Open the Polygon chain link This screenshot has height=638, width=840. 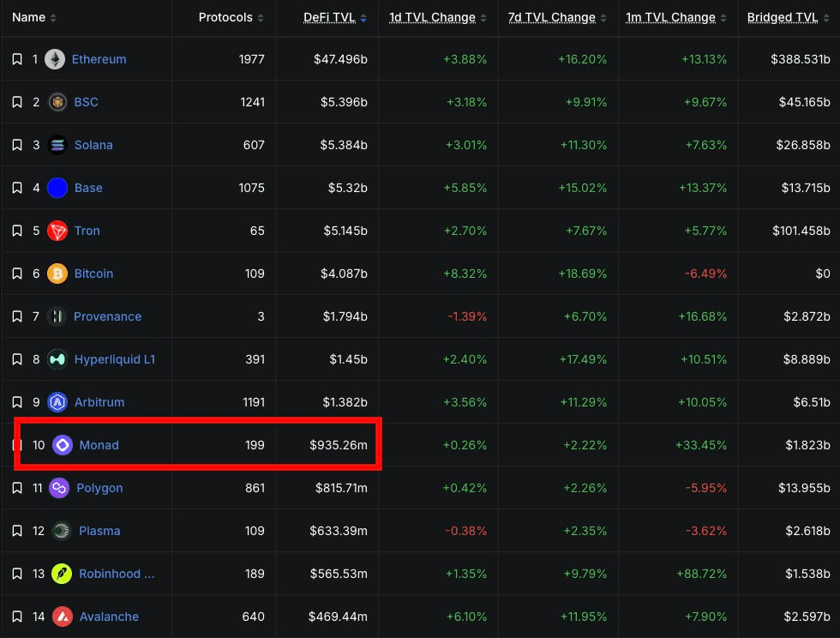99,488
